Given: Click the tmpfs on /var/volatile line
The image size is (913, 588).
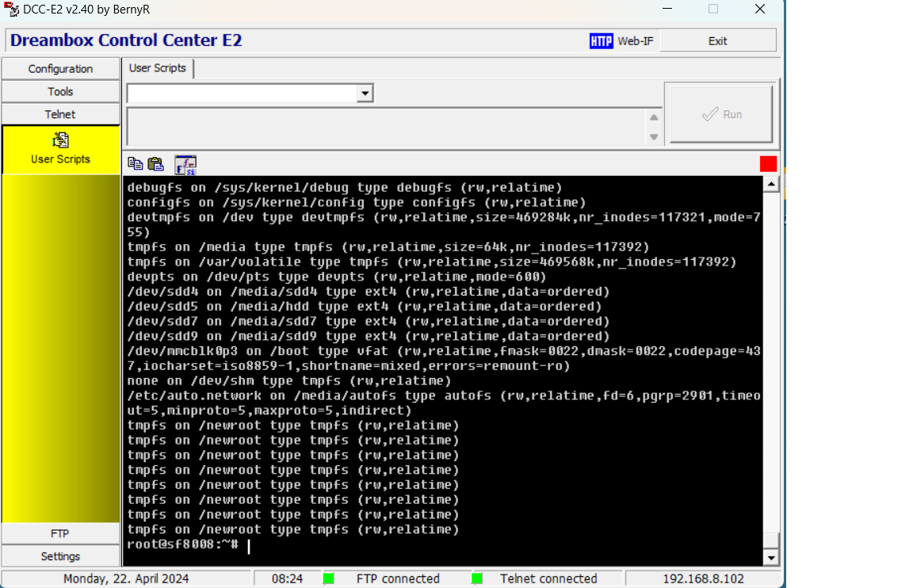Looking at the screenshot, I should tap(431, 262).
